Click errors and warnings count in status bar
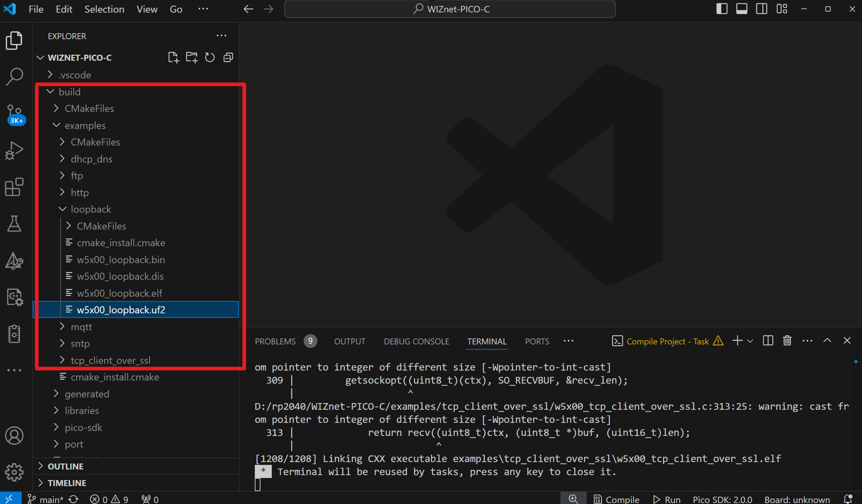 pyautogui.click(x=109, y=499)
